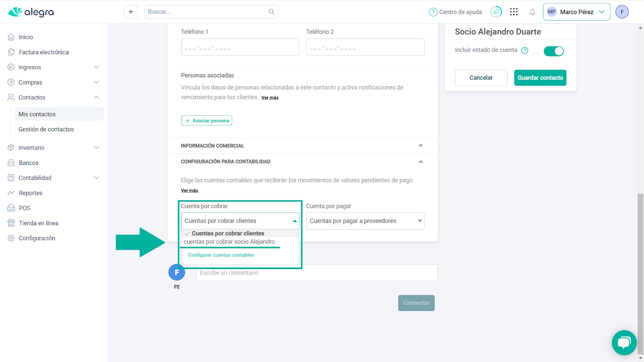Click the page vertical scrollbar

click(640, 274)
